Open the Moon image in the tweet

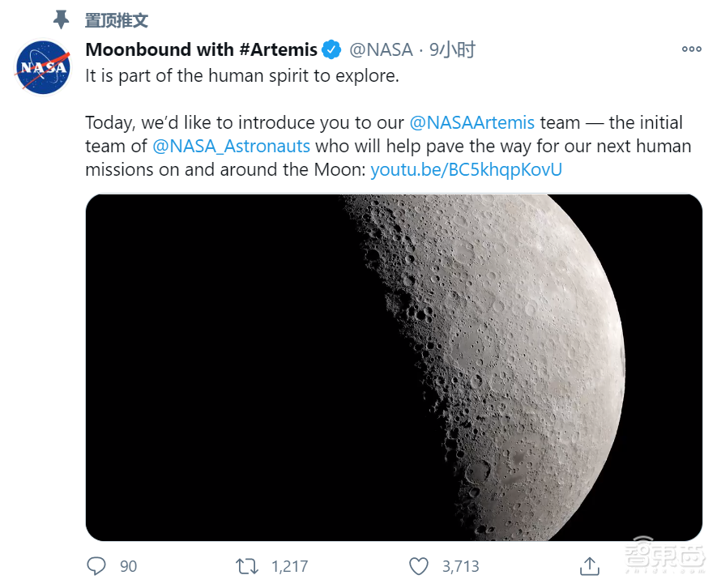click(x=394, y=367)
